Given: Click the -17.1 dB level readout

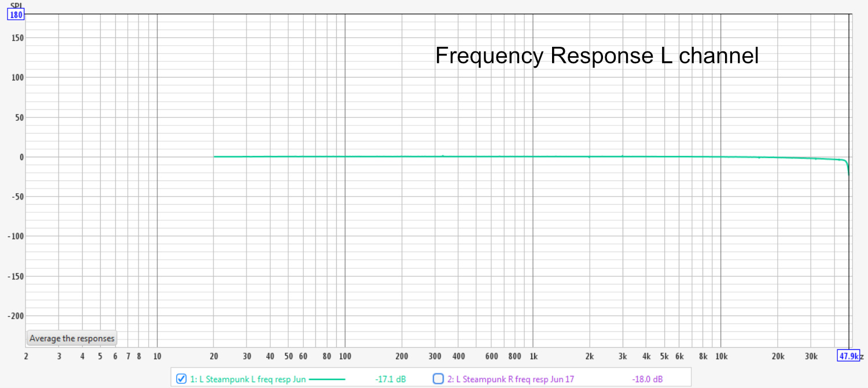Looking at the screenshot, I should pyautogui.click(x=390, y=378).
